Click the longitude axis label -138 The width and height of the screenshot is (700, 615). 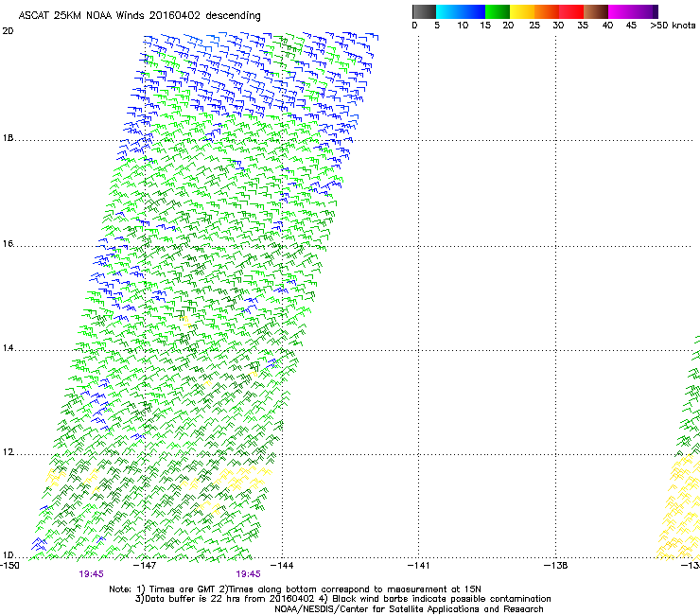(x=556, y=566)
